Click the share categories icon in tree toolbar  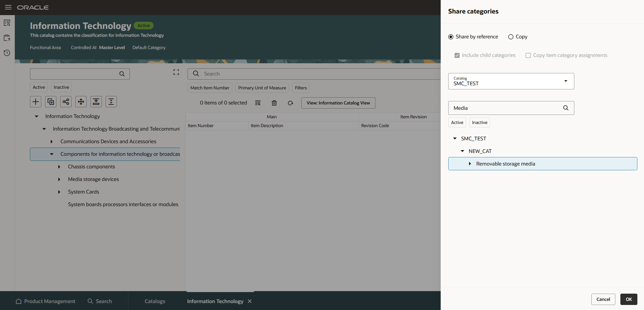point(66,102)
